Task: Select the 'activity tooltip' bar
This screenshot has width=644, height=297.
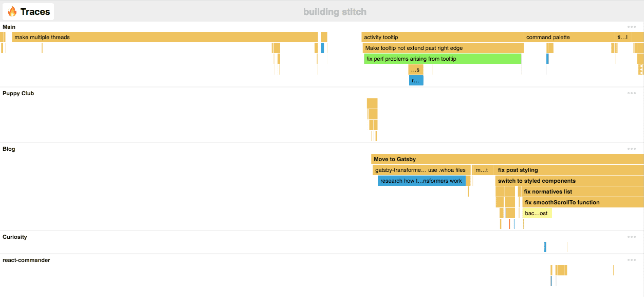Action: [x=442, y=37]
